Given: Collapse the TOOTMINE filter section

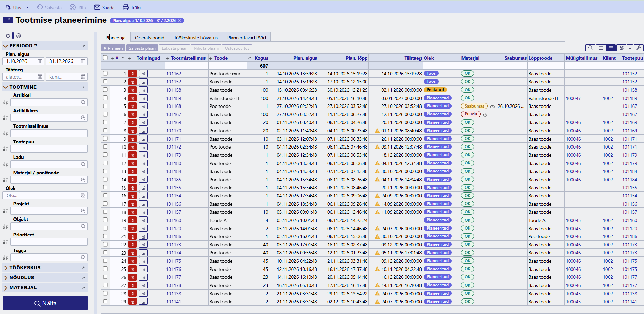Looking at the screenshot, I should pyautogui.click(x=45, y=87).
